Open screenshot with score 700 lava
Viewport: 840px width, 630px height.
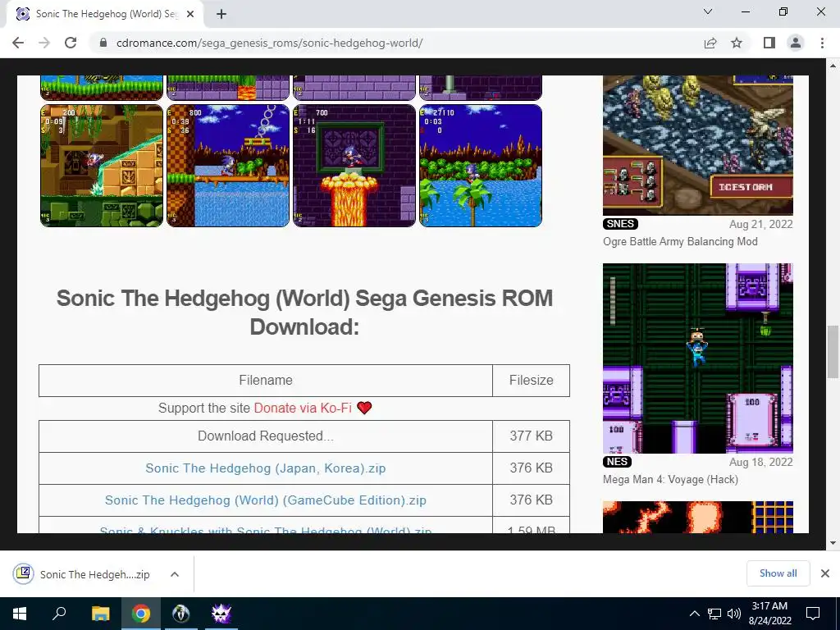coord(354,166)
